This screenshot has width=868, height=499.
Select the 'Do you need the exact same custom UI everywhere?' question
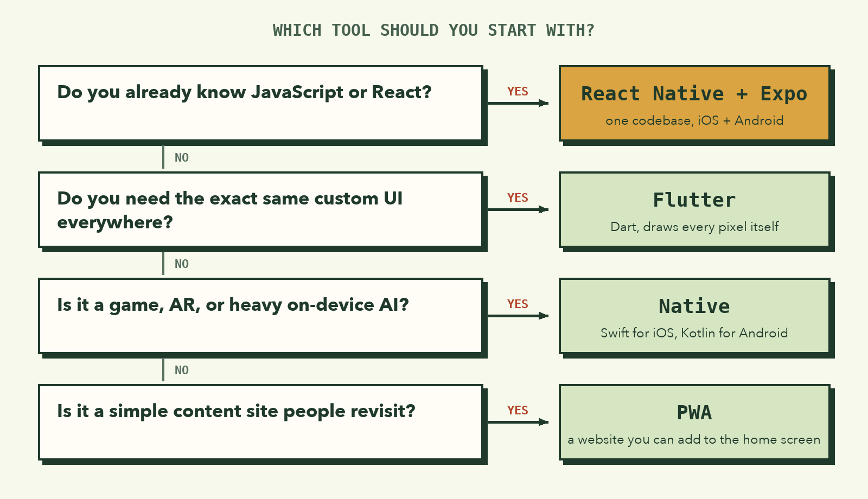(x=260, y=209)
